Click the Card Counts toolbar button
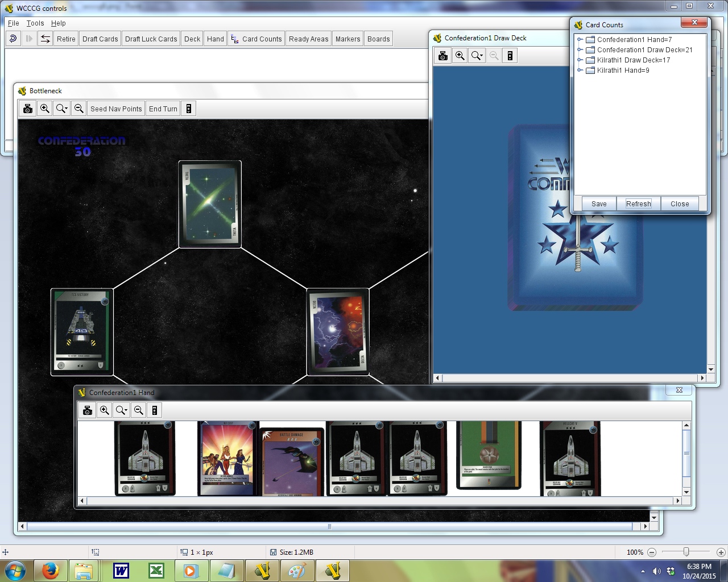The height and width of the screenshot is (582, 728). coord(256,39)
